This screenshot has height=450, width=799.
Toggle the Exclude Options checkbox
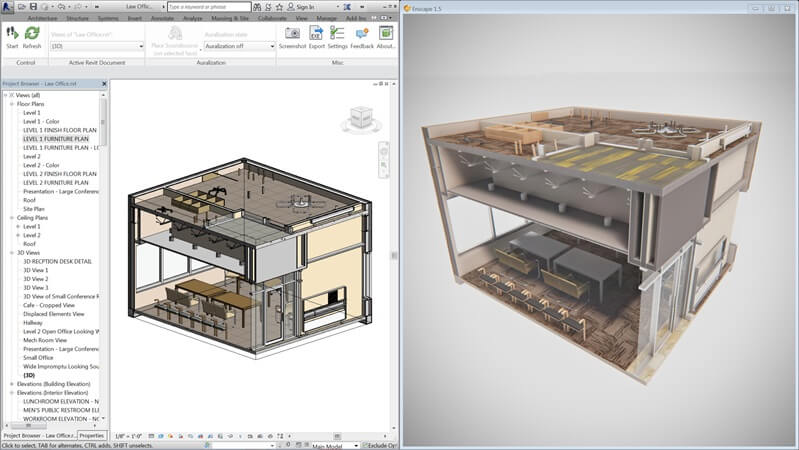pos(365,445)
